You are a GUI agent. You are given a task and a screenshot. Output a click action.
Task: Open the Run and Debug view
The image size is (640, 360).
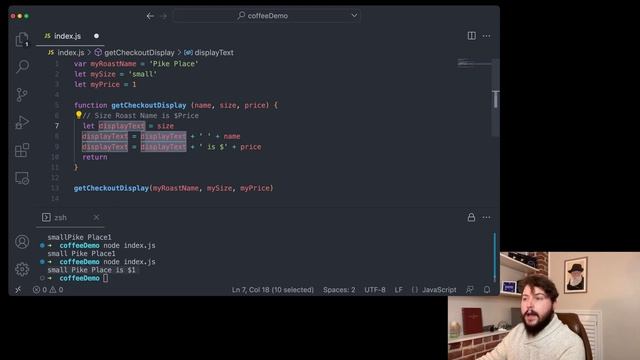pos(22,122)
